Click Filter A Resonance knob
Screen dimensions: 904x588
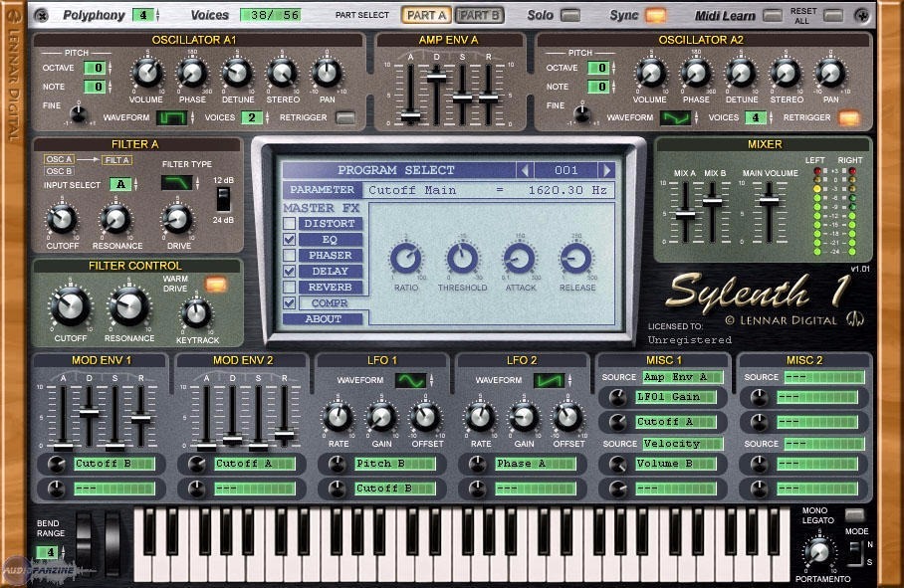pyautogui.click(x=115, y=220)
